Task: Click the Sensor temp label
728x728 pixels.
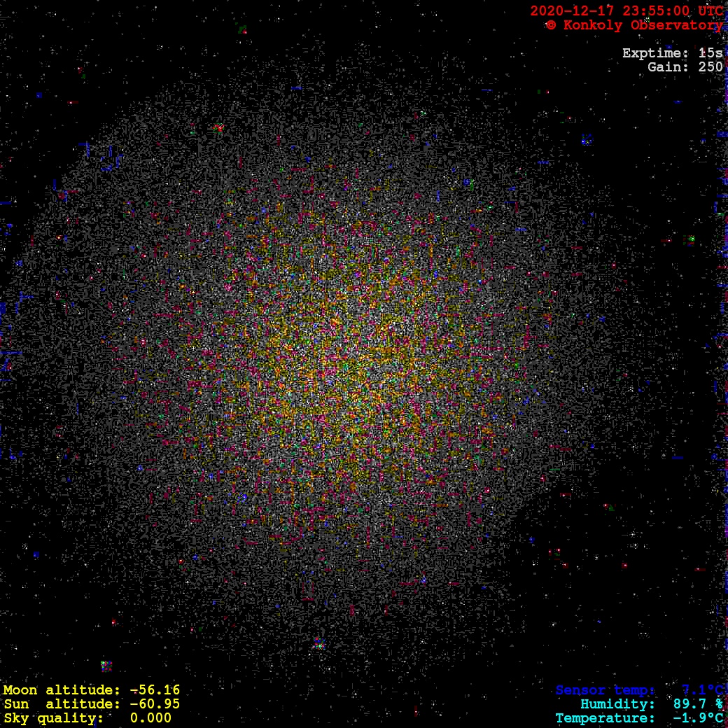Action: 605,690
